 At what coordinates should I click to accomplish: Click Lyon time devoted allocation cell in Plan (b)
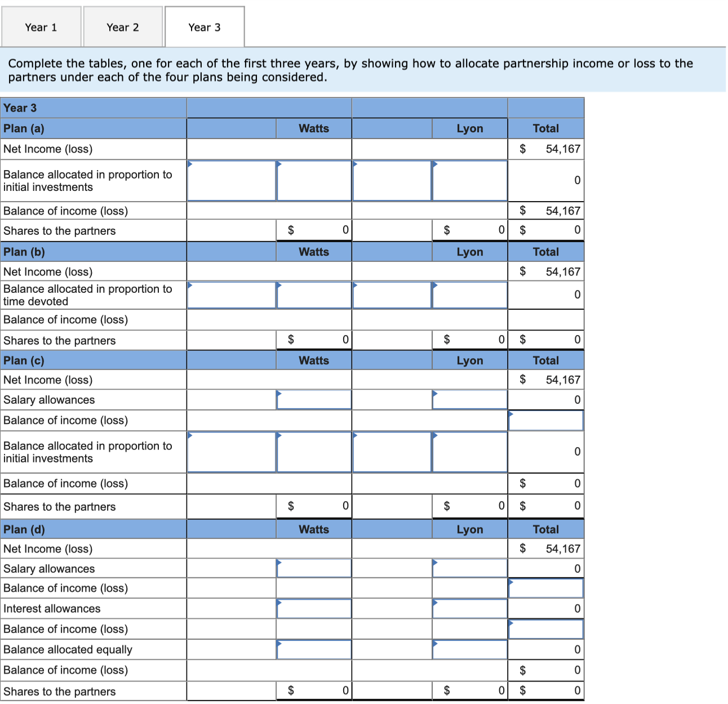469,295
